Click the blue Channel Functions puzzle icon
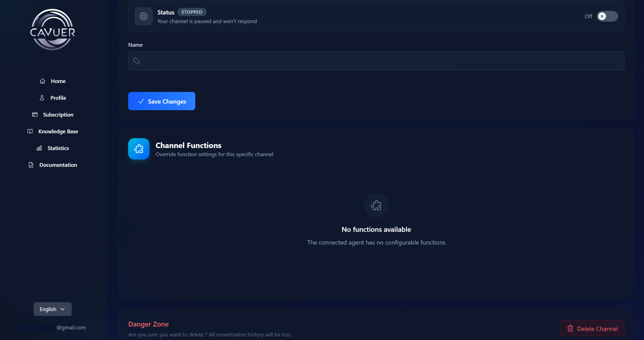The image size is (644, 340). [x=139, y=149]
